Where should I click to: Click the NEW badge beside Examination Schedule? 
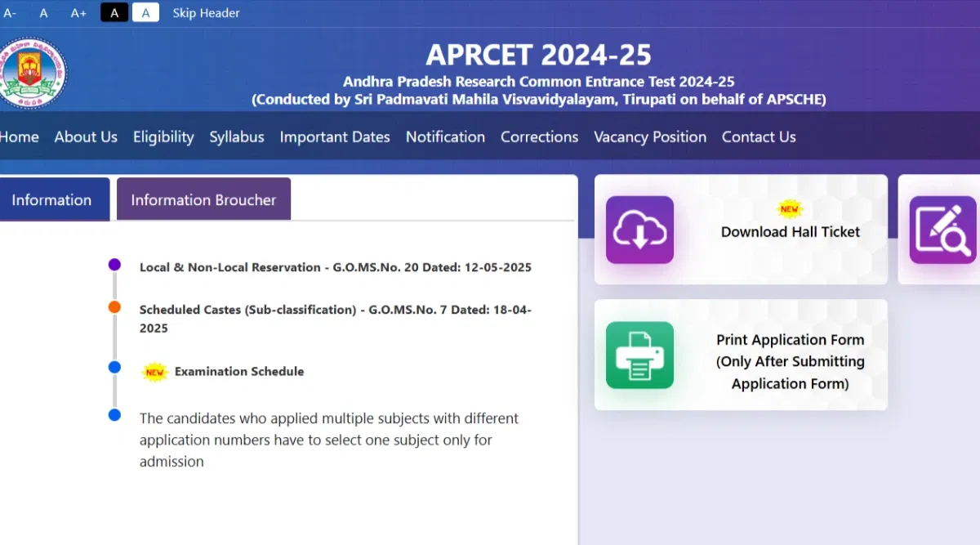(154, 372)
